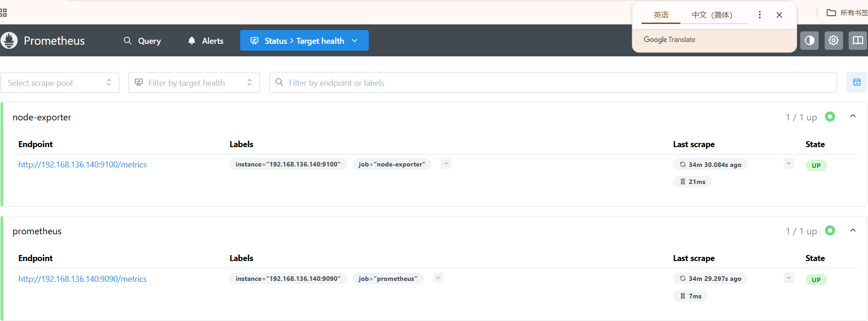Toggle the dark/light theme icon

(809, 41)
